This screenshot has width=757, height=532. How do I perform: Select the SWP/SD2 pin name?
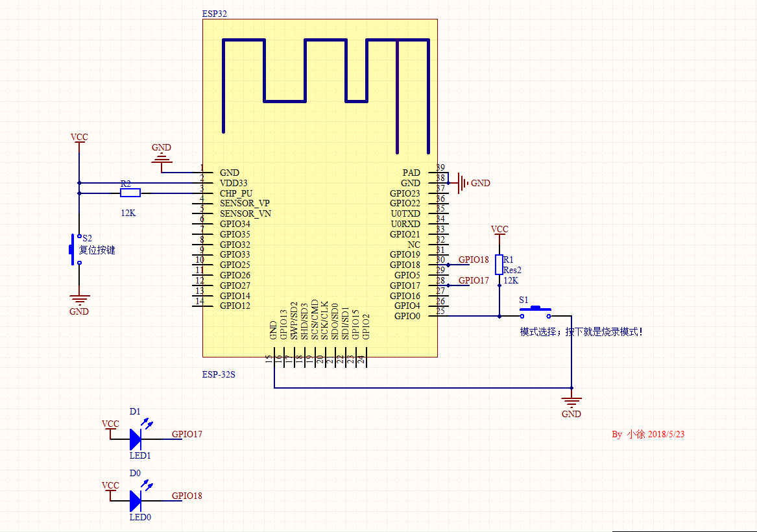click(x=294, y=320)
